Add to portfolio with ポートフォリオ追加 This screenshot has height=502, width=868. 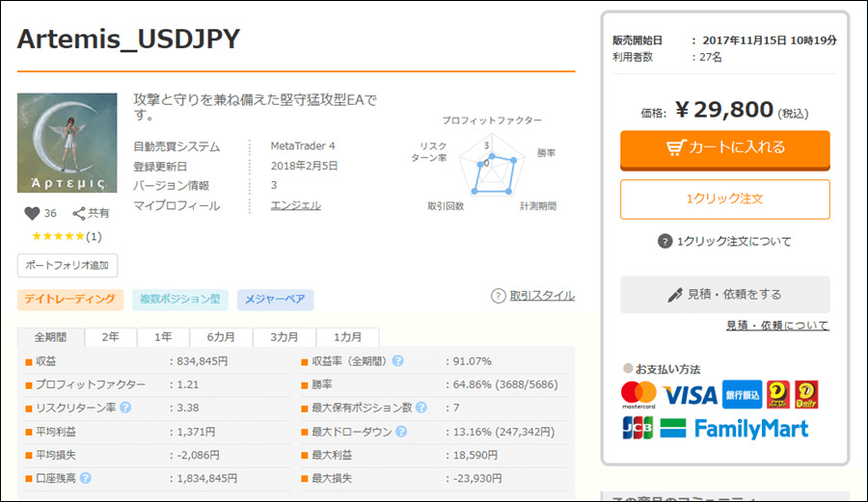tap(68, 265)
